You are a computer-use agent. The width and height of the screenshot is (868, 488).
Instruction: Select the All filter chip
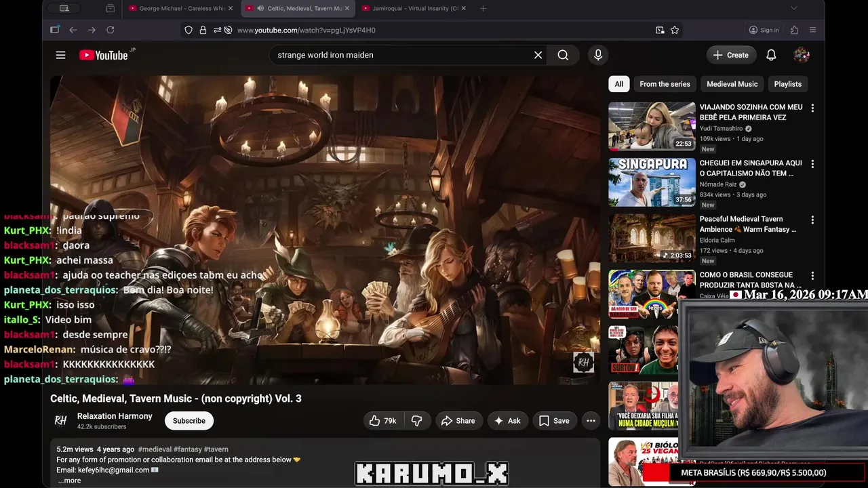pos(619,84)
